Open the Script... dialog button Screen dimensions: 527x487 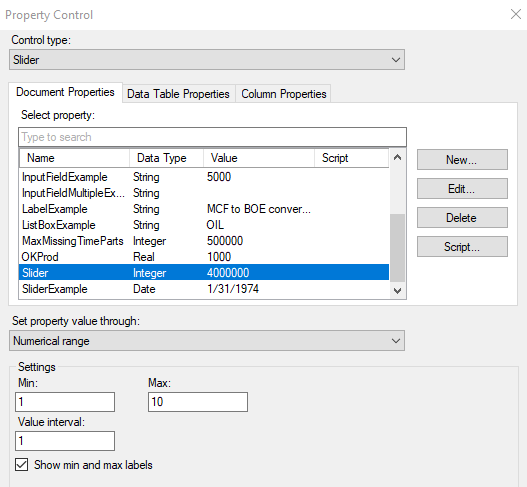462,247
